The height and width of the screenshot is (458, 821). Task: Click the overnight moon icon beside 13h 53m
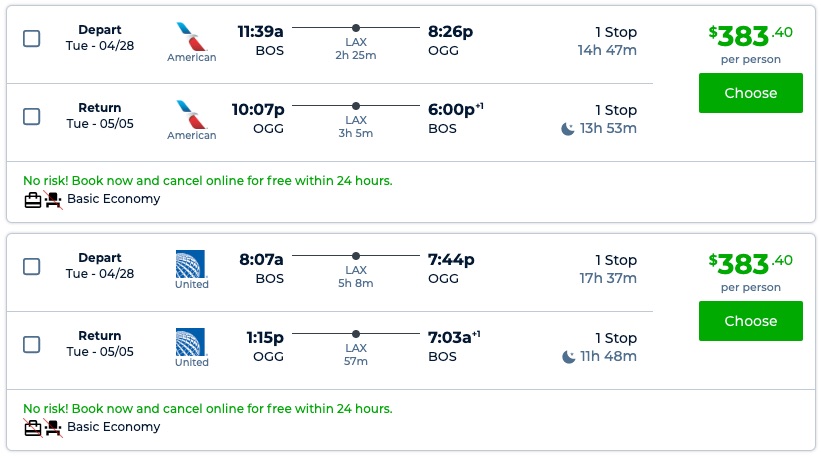[568, 128]
